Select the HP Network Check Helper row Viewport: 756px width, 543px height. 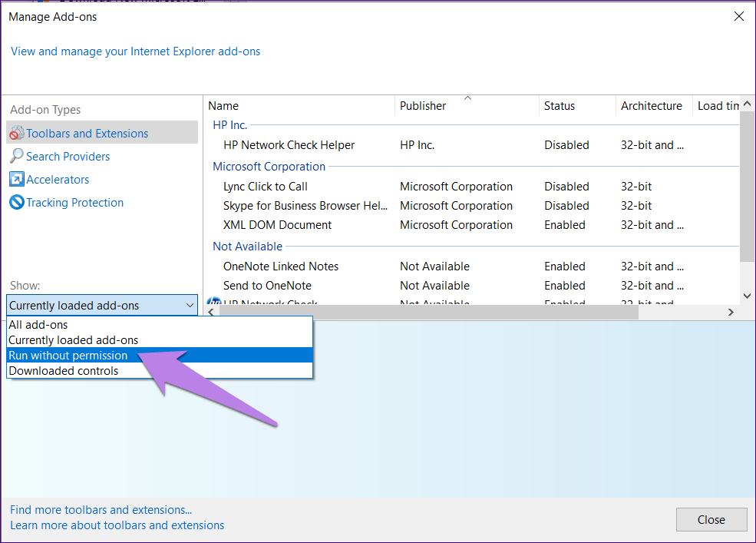click(289, 145)
